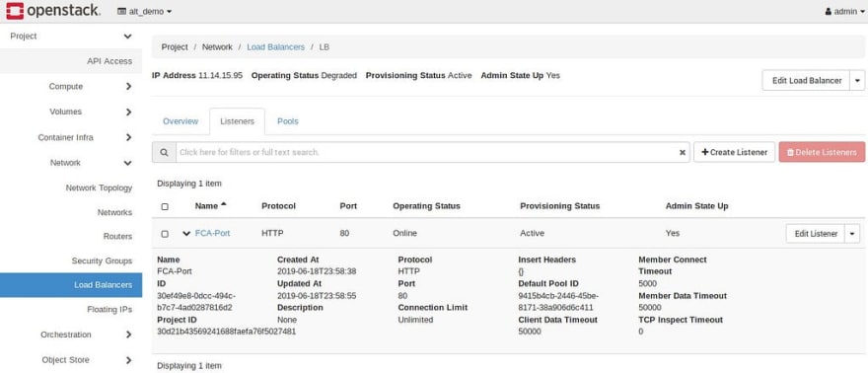Expand the Compute menu chevron

coord(128,86)
